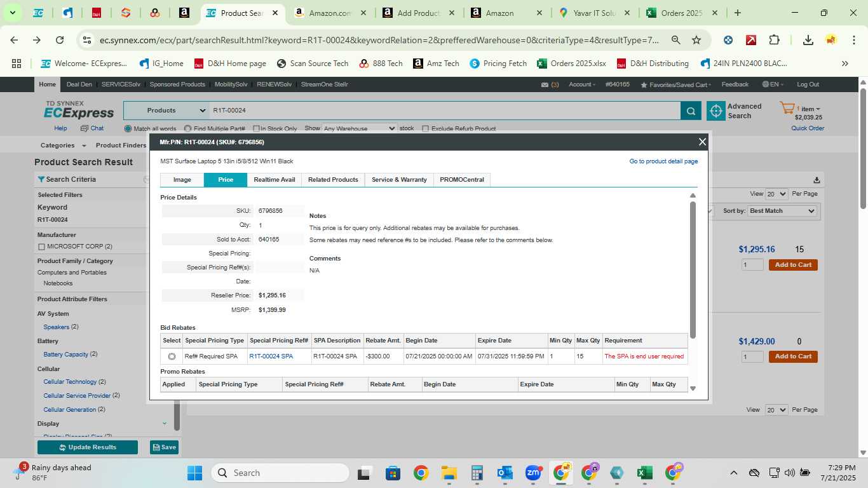This screenshot has width=868, height=488.
Task: Open Excel from taskbar
Action: point(645,473)
